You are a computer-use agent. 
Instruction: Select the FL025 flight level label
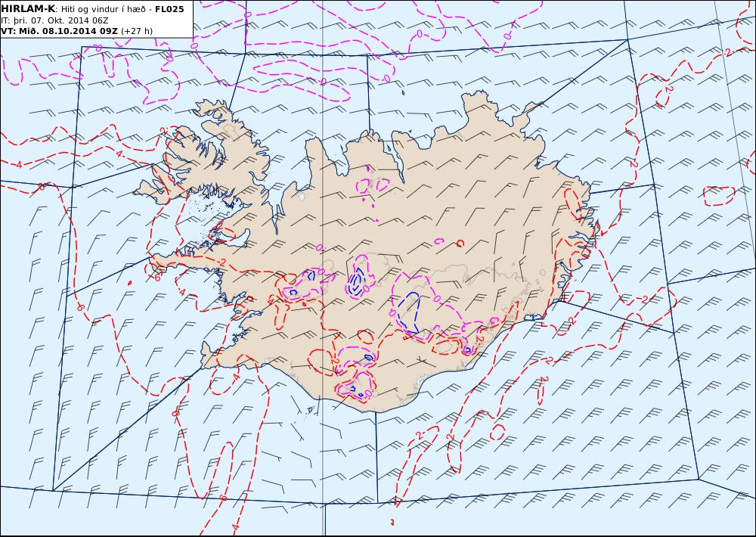(169, 9)
